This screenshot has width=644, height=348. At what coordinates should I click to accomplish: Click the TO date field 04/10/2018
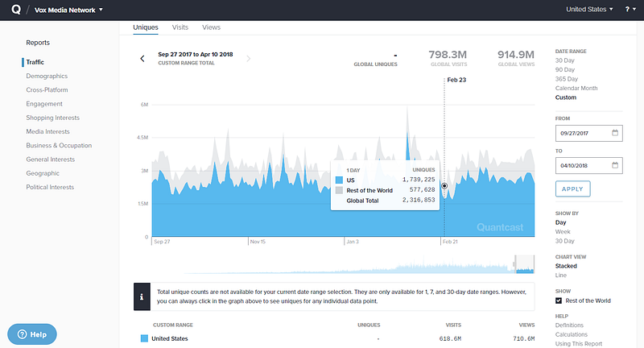point(589,166)
